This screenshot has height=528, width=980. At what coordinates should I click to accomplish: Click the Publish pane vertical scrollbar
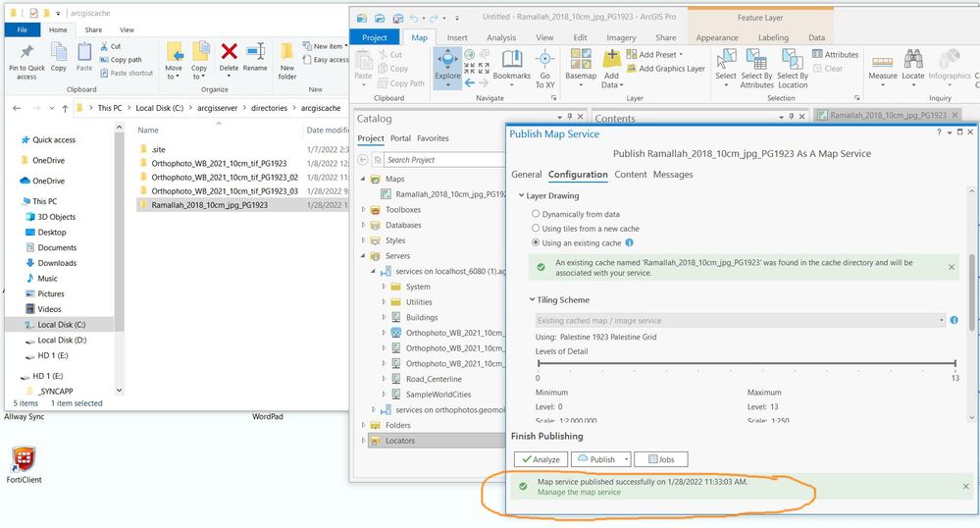971,292
